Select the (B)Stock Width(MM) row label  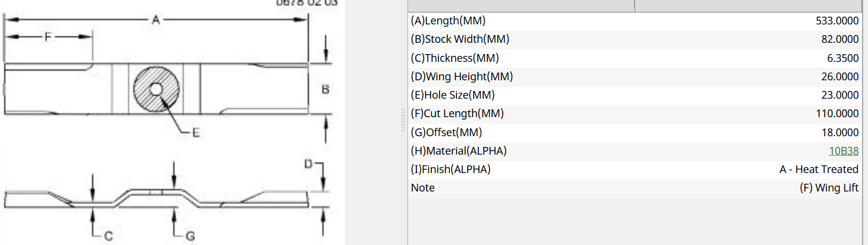coord(460,39)
